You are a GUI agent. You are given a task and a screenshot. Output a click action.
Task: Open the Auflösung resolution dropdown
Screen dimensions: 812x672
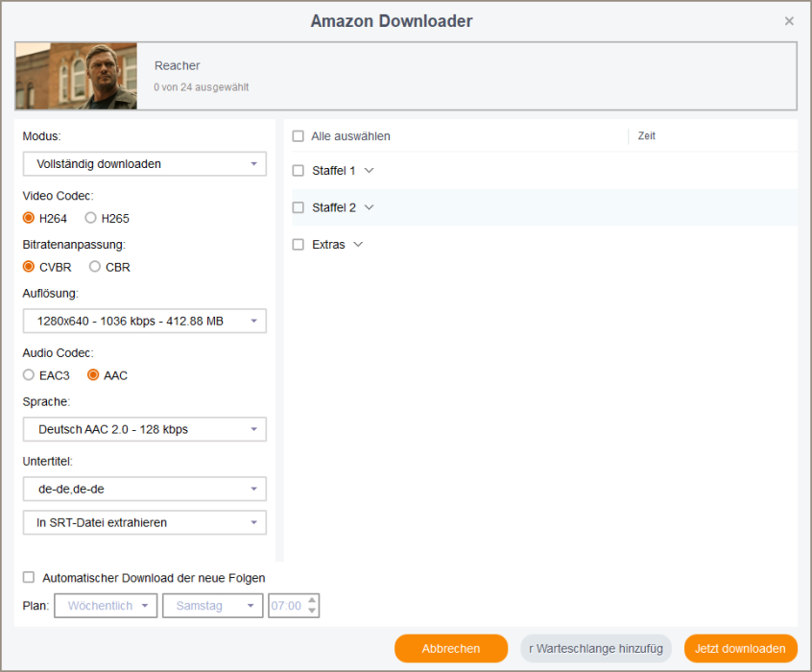tap(144, 321)
